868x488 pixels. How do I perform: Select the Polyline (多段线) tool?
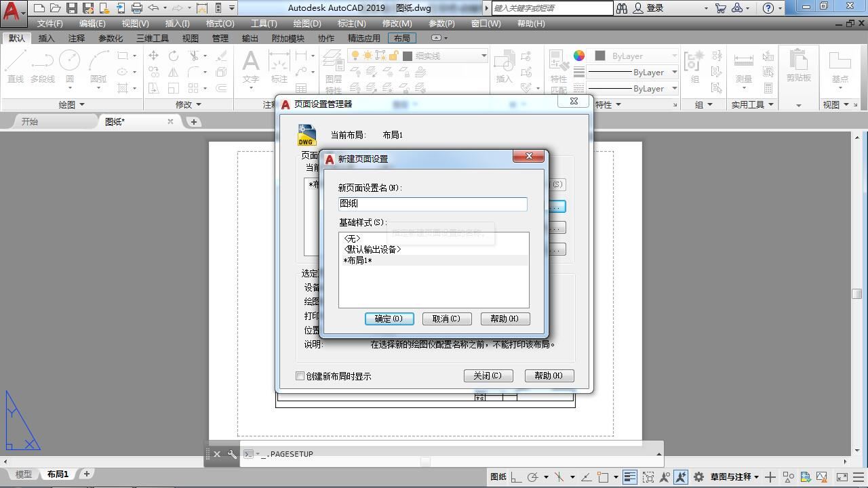pos(42,67)
